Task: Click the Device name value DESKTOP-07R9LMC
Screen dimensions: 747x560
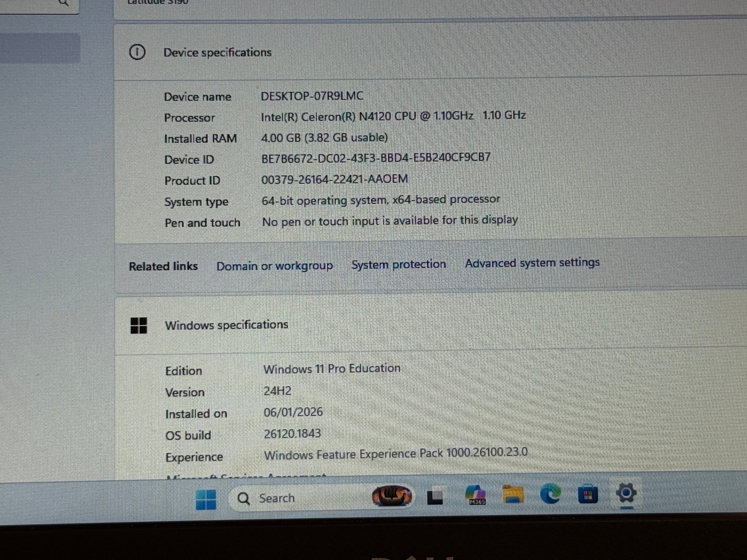Action: pyautogui.click(x=312, y=96)
